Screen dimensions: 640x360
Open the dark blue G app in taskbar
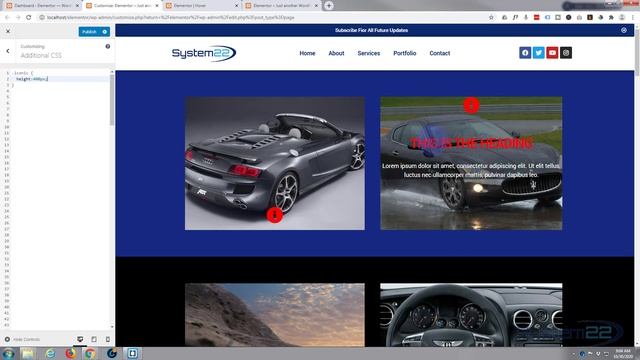tap(112, 353)
